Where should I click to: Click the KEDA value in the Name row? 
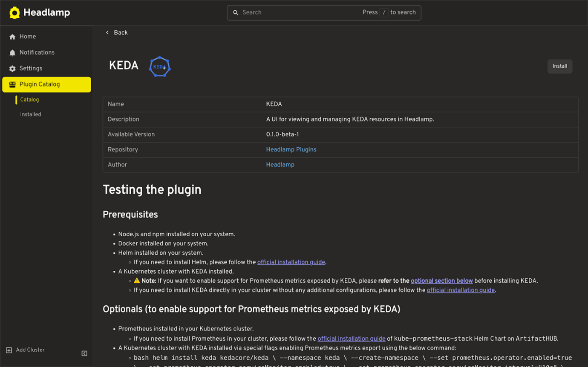(274, 104)
